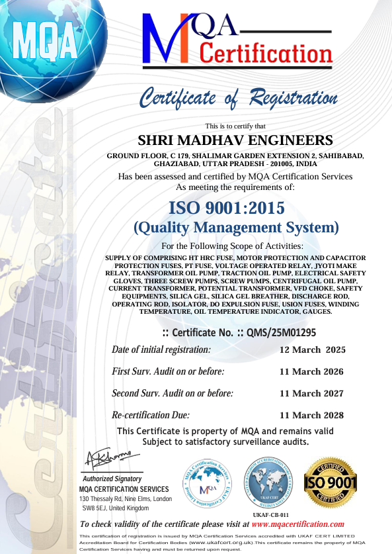Click scope line 'TEMPERATURE, OIL TEMPERATURE INDICATOR, GAUGES.'

coord(235,312)
